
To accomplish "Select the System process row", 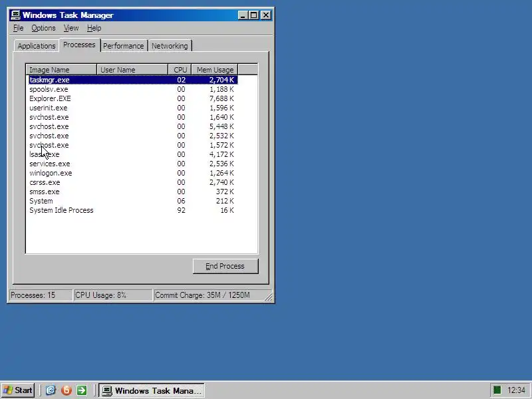I will [133, 201].
